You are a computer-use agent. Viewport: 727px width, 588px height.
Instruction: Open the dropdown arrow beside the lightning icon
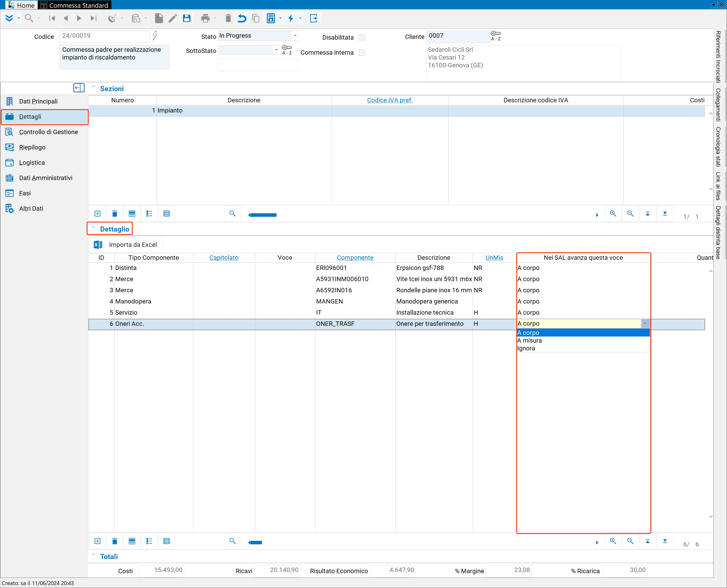click(300, 18)
